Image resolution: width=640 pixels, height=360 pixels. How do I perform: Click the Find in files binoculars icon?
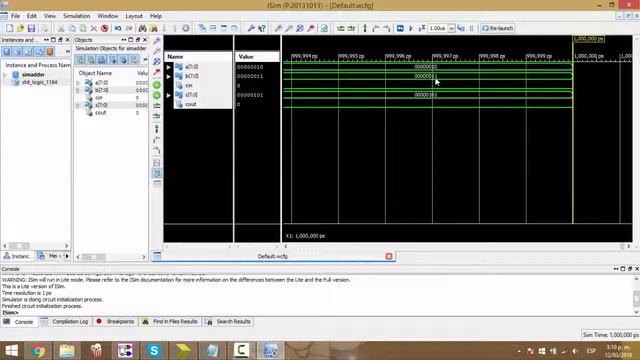pos(153,28)
